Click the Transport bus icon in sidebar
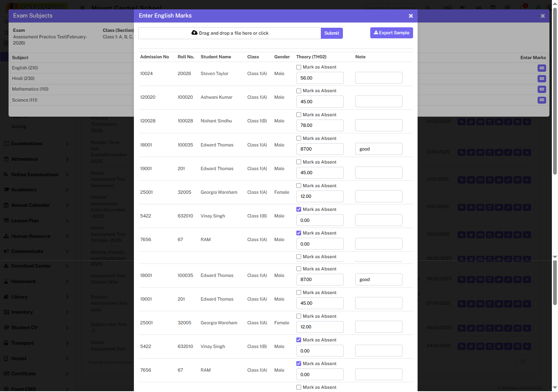The height and width of the screenshot is (392, 558). (x=6, y=343)
